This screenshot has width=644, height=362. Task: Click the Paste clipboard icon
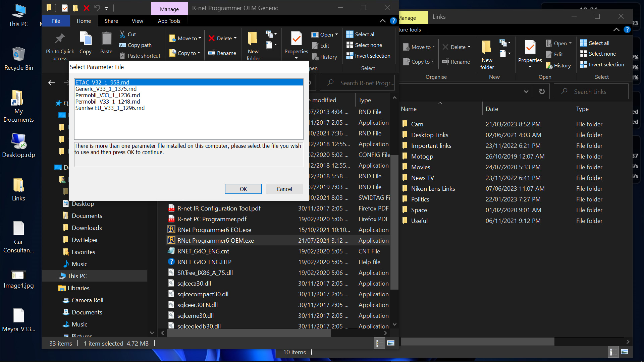[x=106, y=39]
